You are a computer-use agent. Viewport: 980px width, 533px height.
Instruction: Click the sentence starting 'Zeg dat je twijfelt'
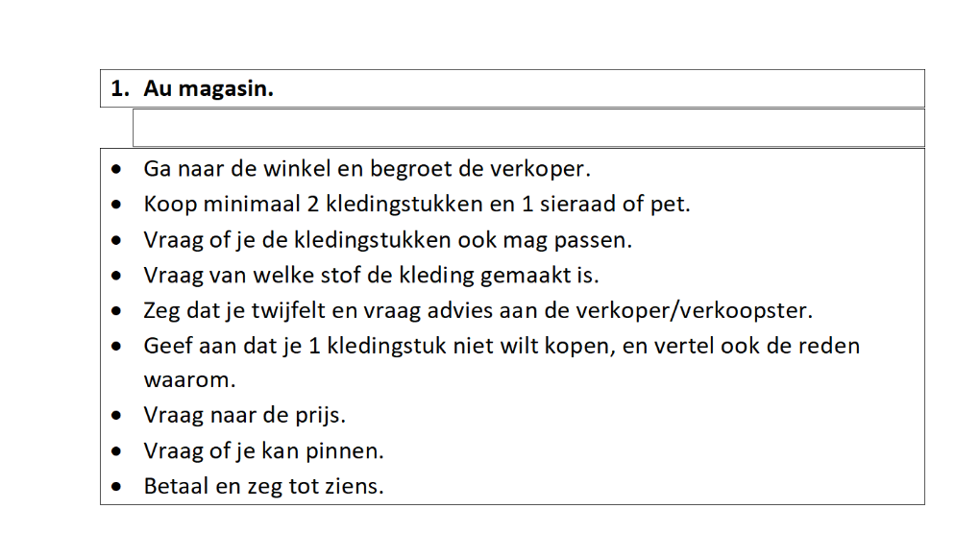pyautogui.click(x=478, y=311)
